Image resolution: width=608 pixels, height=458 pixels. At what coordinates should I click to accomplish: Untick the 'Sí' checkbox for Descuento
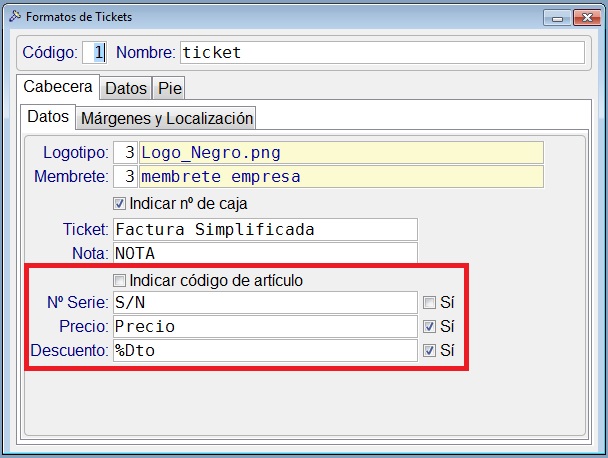coord(429,350)
